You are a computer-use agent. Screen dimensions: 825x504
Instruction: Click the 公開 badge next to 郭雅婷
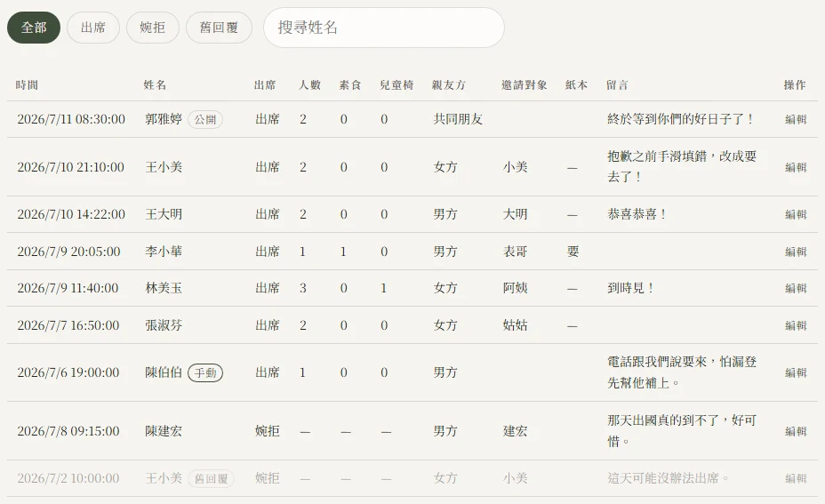[205, 120]
